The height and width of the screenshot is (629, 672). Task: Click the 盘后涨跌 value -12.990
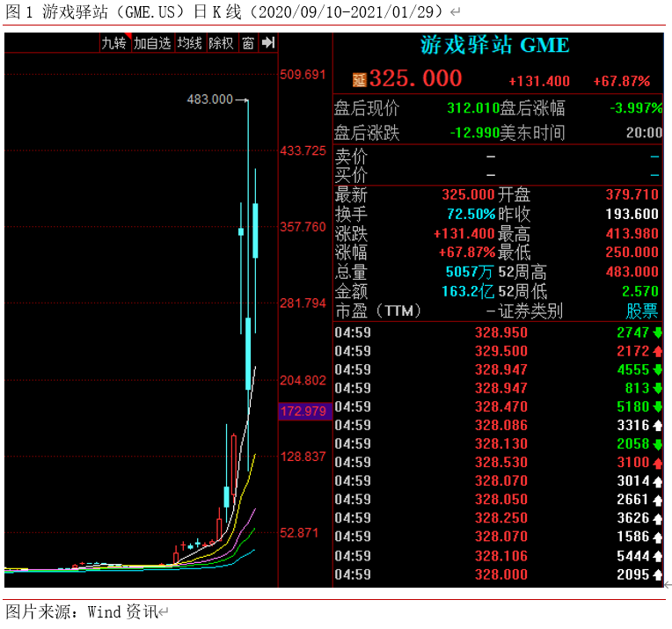[474, 133]
